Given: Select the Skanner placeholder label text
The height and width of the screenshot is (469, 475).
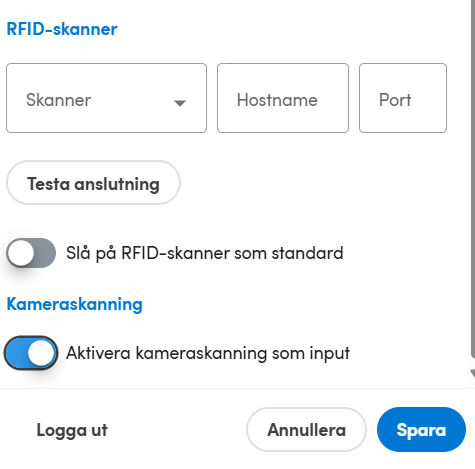Looking at the screenshot, I should 58,100.
